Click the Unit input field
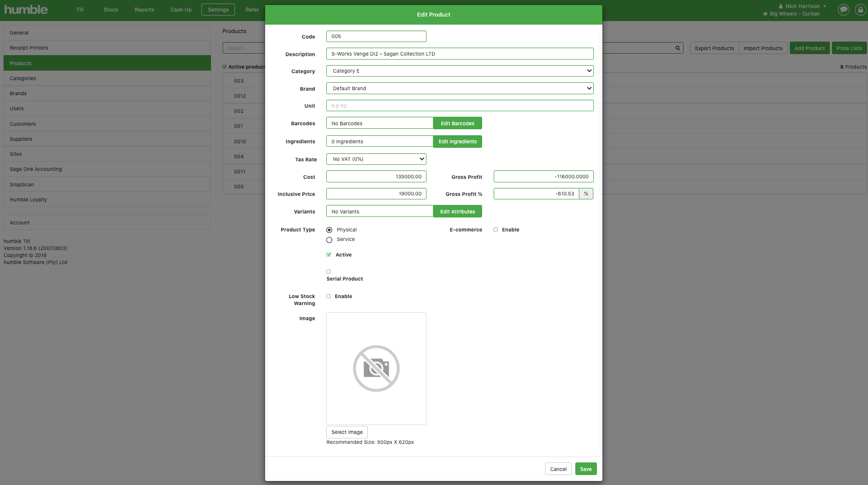868x485 pixels. (460, 106)
